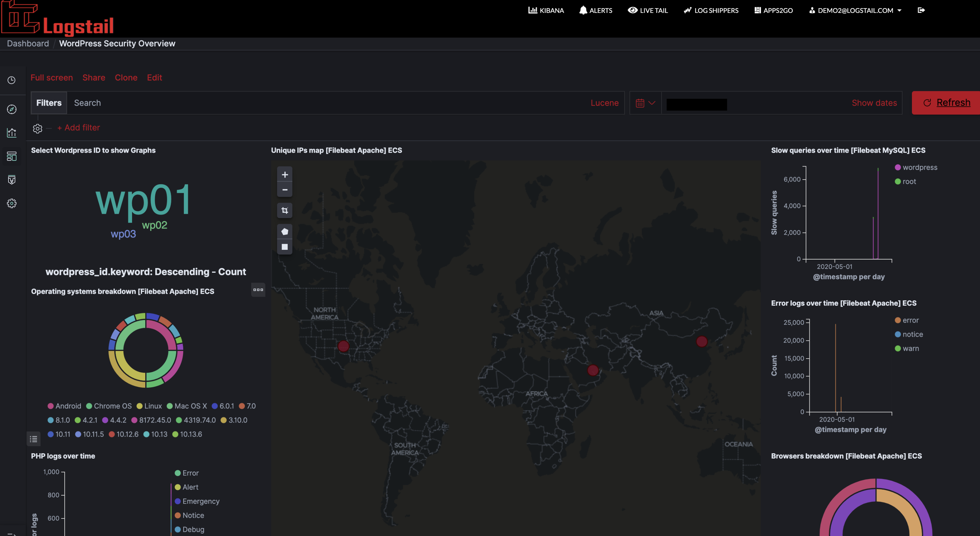Toggle legend of operating systems chart
Viewport: 980px width, 536px height.
click(34, 439)
